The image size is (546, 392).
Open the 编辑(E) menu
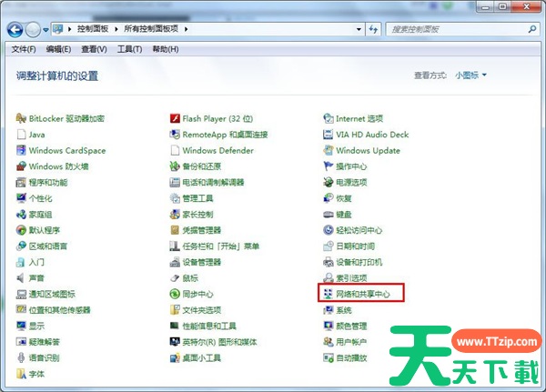pyautogui.click(x=58, y=49)
